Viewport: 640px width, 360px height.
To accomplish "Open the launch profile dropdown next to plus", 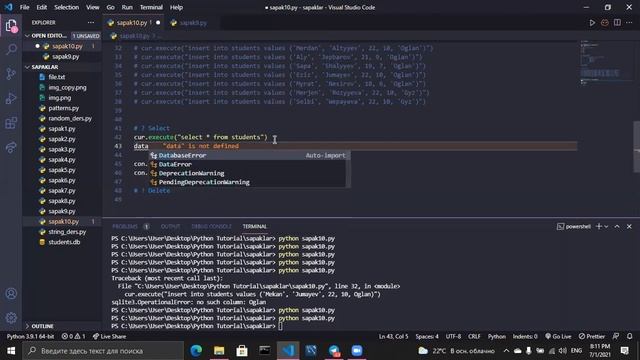I will [x=606, y=227].
